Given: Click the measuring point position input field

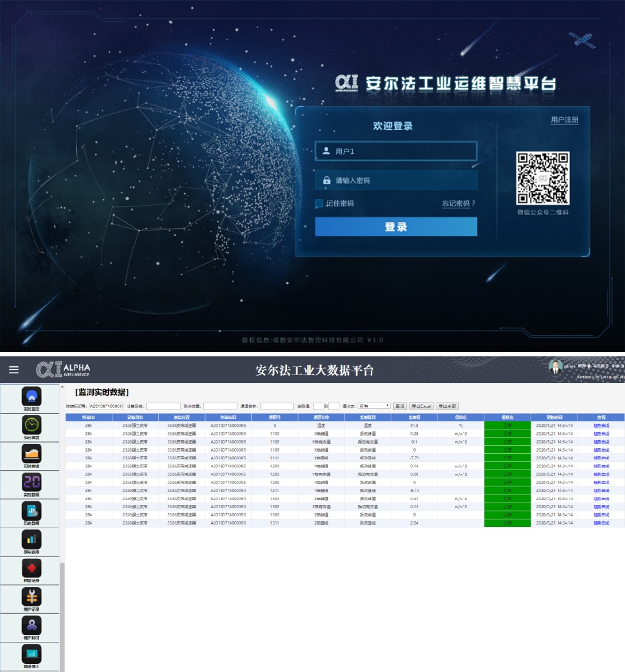Looking at the screenshot, I should pos(220,406).
